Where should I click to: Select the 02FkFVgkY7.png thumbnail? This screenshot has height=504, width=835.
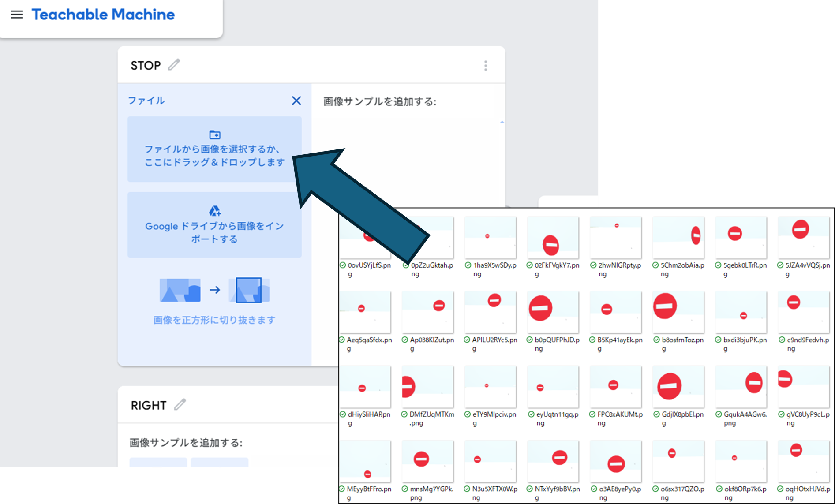coord(553,238)
